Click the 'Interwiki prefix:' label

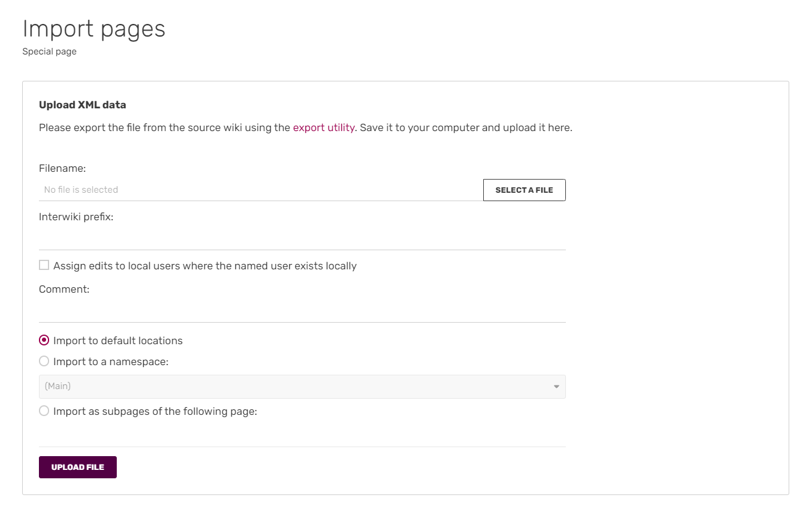[76, 217]
